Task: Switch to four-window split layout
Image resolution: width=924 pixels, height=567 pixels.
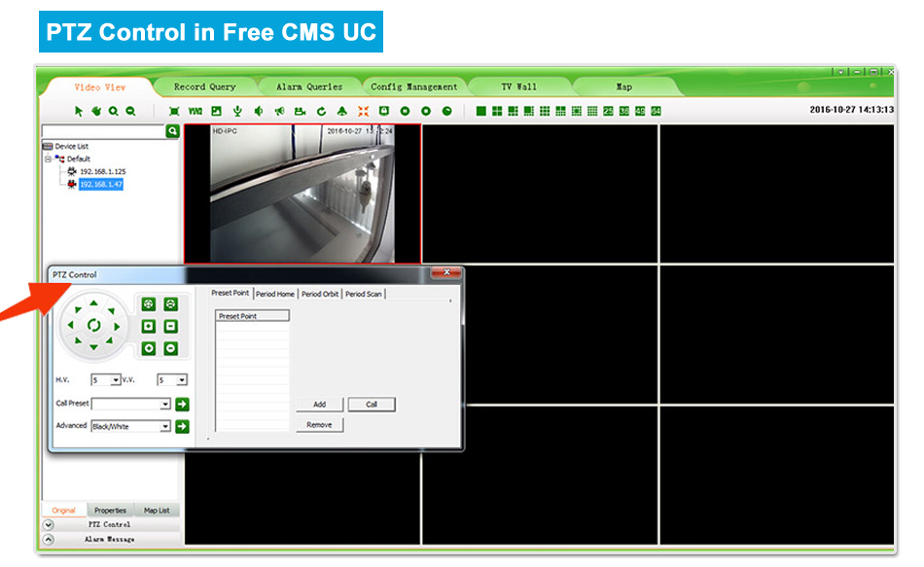Action: point(497,111)
